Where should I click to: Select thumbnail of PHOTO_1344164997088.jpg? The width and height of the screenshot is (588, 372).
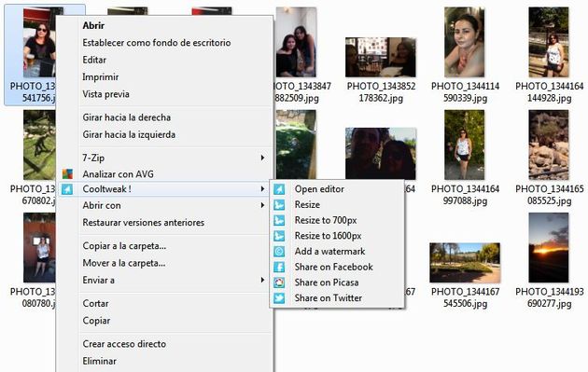point(464,145)
